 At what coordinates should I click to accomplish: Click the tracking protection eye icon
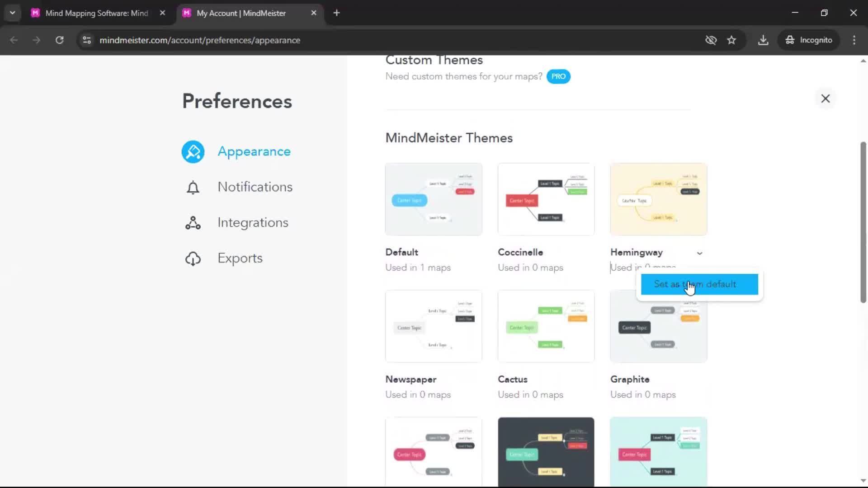point(711,40)
